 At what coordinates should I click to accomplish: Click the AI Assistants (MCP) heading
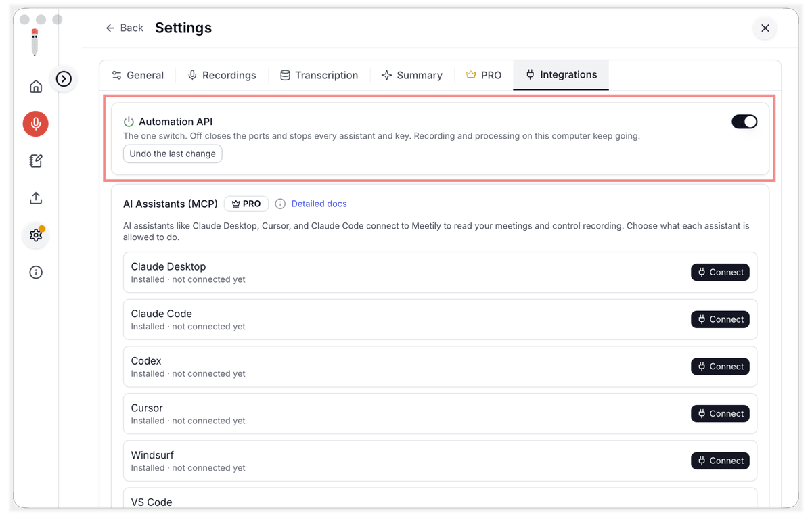coord(171,204)
